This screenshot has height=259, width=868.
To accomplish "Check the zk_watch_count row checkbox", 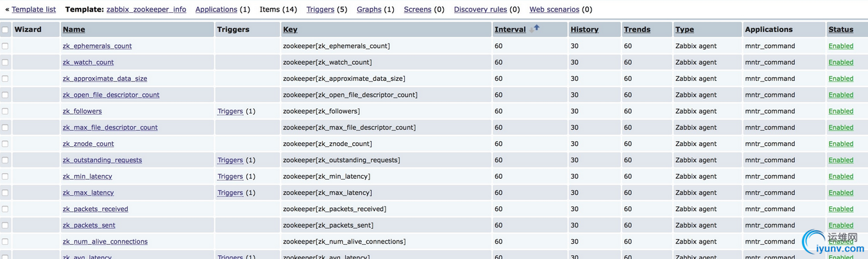I will point(5,62).
